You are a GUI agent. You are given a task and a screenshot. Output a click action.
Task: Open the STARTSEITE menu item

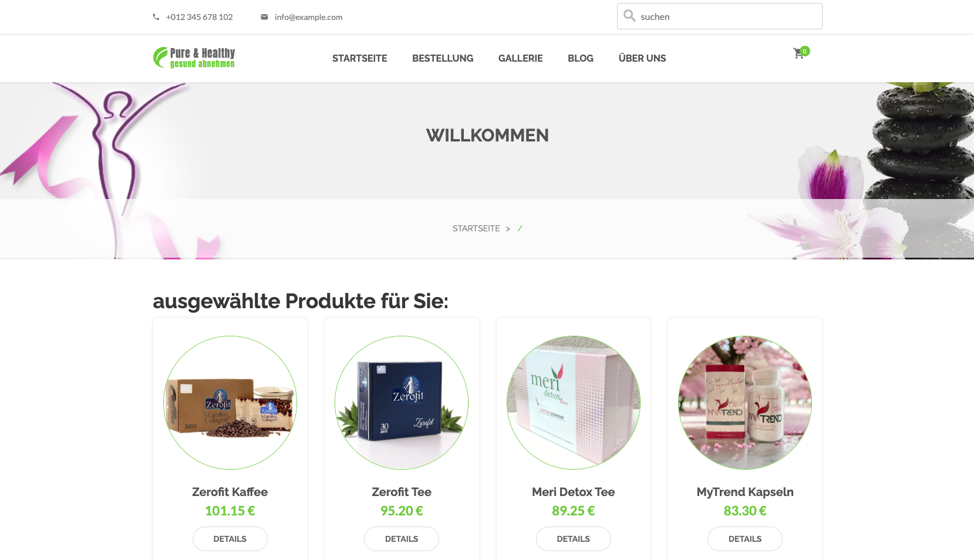point(359,58)
